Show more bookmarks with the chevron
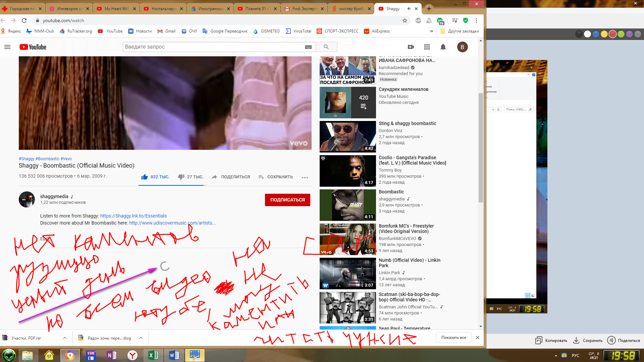Viewport: 644px width, 362px height. [x=431, y=31]
